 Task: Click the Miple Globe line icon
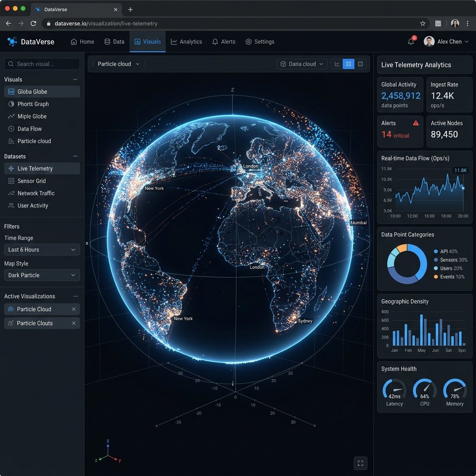11,116
